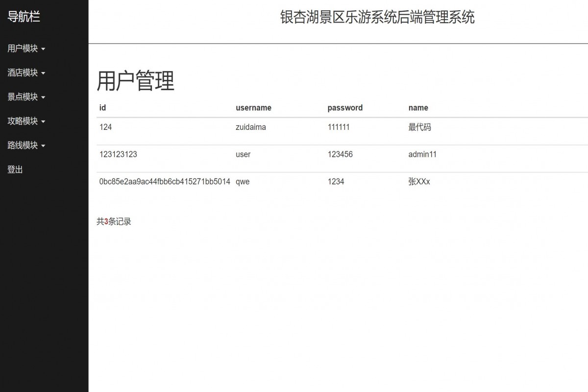The height and width of the screenshot is (392, 588).
Task: Expand the 用户模块 dropdown menu
Action: click(22, 49)
